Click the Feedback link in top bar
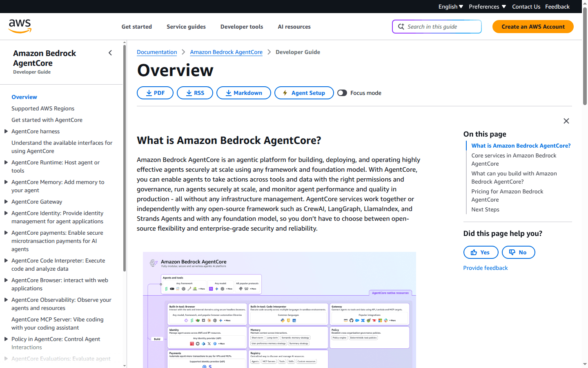588x368 pixels. (x=557, y=7)
